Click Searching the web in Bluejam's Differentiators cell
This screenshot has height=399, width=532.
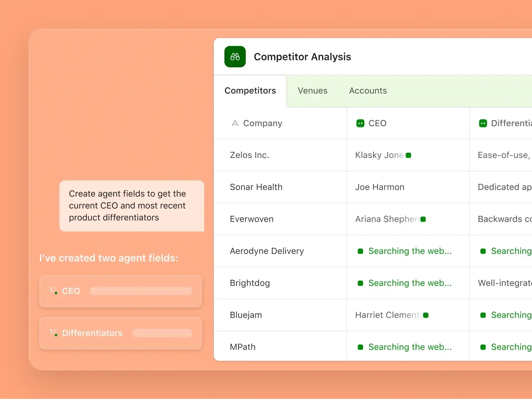(511, 315)
